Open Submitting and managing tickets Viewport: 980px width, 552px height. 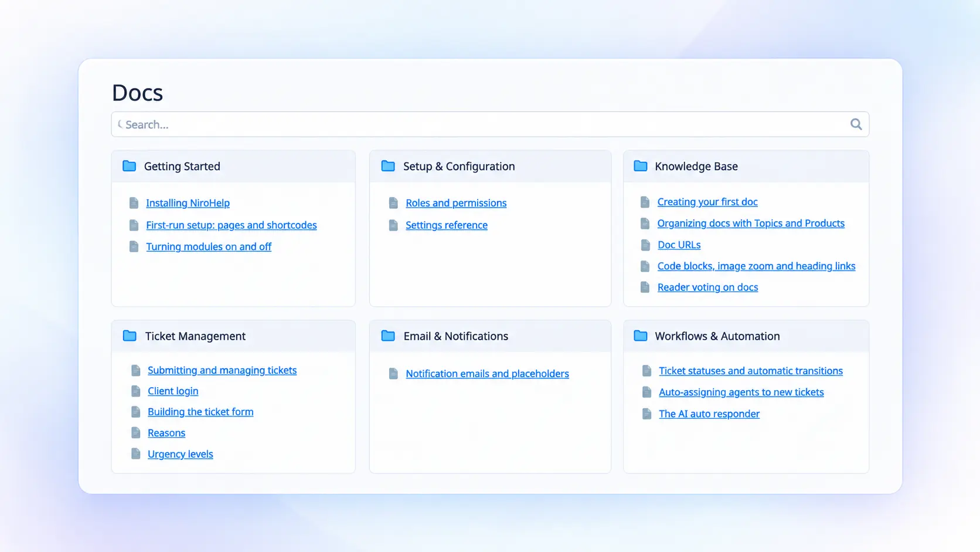(x=222, y=370)
